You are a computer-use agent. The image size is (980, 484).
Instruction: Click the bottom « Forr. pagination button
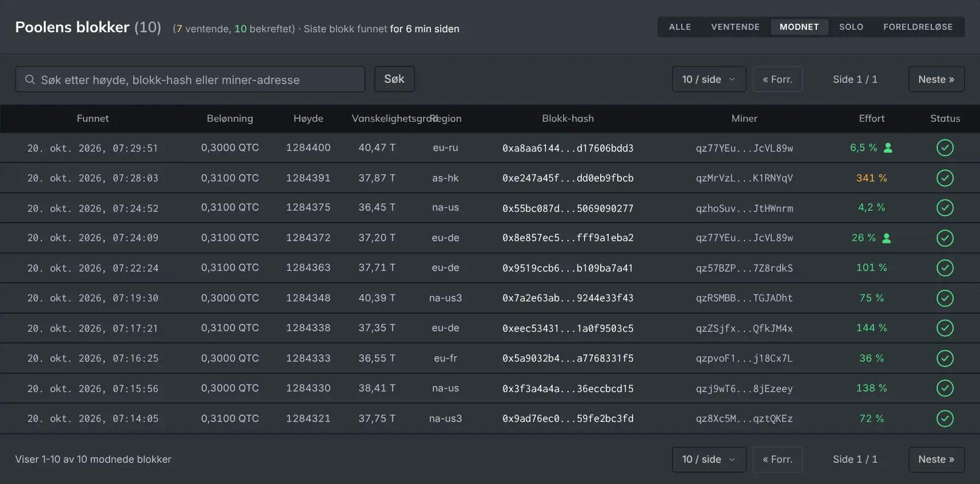click(x=777, y=460)
